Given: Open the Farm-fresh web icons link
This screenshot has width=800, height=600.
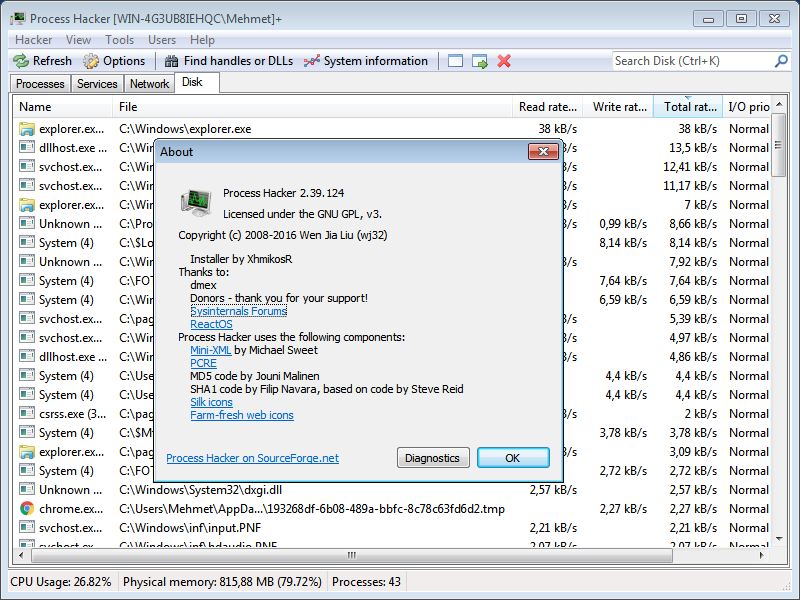Looking at the screenshot, I should tap(242, 415).
